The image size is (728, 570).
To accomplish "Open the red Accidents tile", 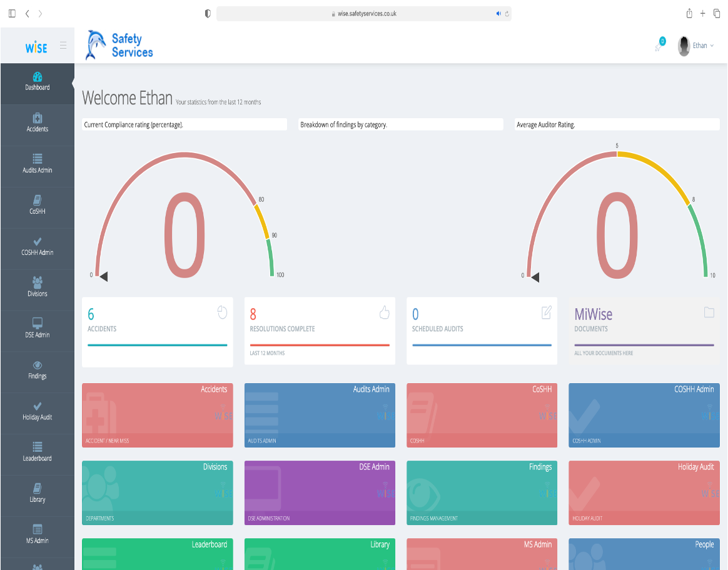I will click(158, 415).
